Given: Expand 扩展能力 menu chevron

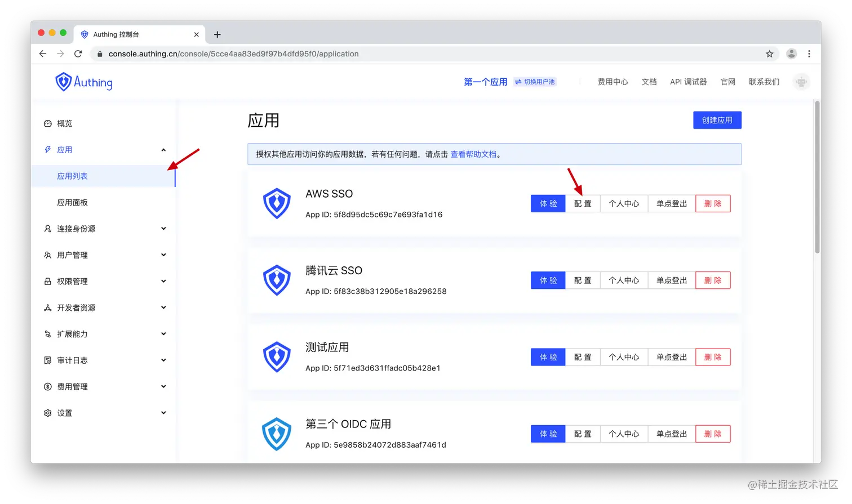Looking at the screenshot, I should pos(163,334).
